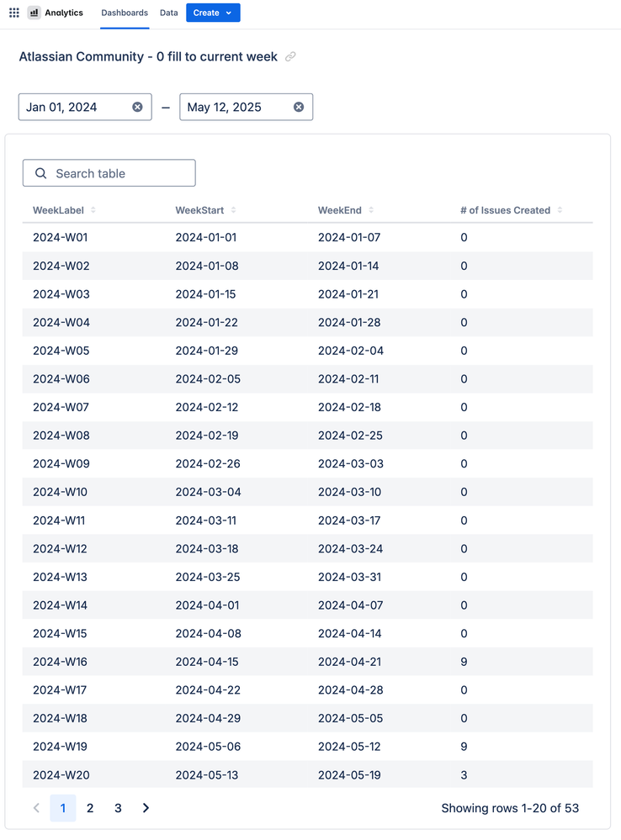The image size is (621, 840).
Task: Sort by WeekLabel column arrows
Action: (x=93, y=210)
